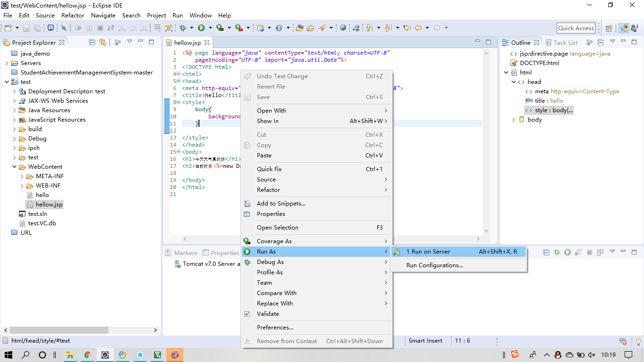Open Chrome from the Windows taskbar

87,355
